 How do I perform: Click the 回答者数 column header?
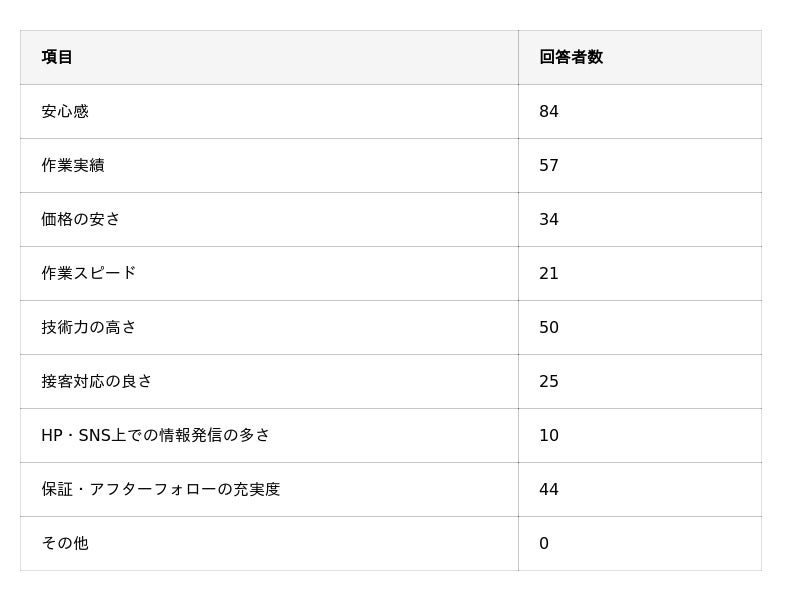pos(571,57)
